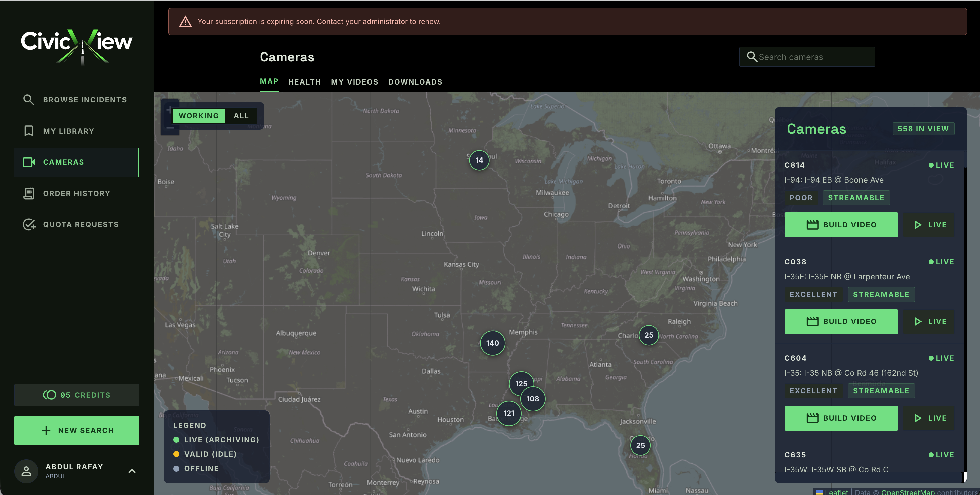Click the Excellent tag on C604
Image resolution: width=980 pixels, height=495 pixels.
pyautogui.click(x=813, y=391)
